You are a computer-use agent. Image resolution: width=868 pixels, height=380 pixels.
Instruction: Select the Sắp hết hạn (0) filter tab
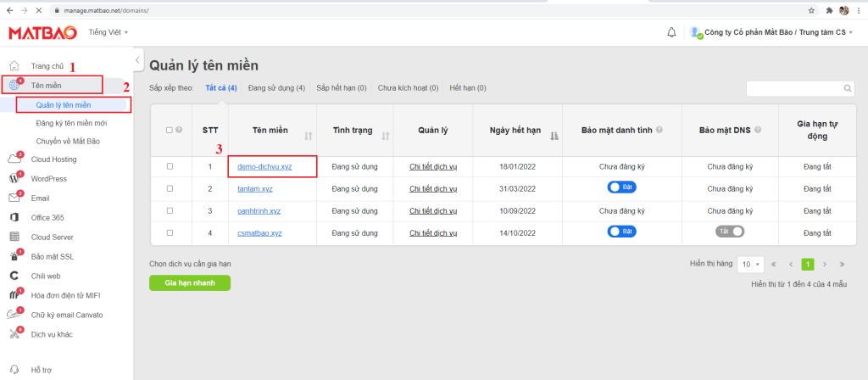341,88
